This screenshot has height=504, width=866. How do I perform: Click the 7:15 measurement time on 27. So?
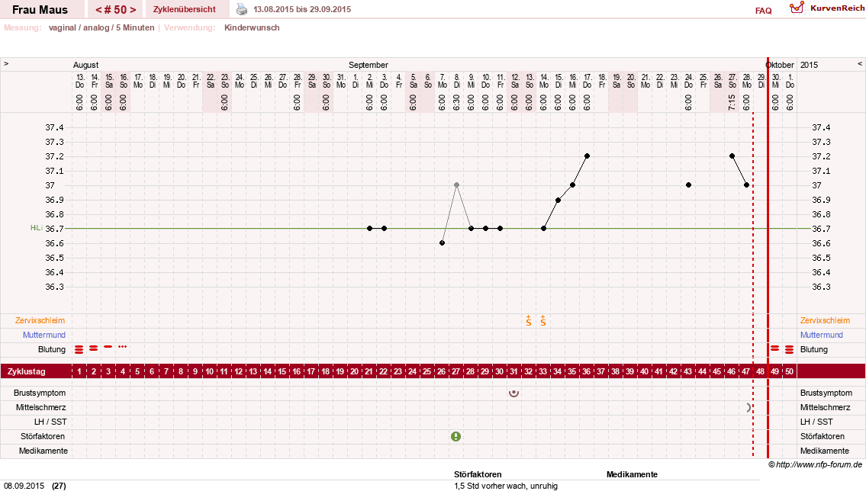click(x=732, y=102)
